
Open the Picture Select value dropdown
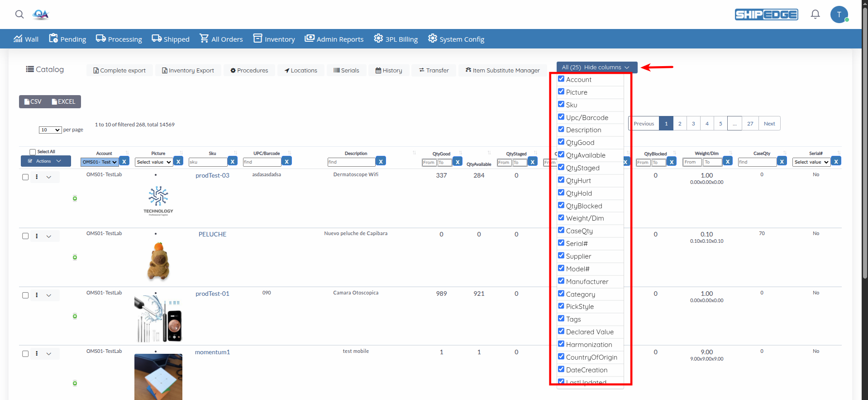(x=154, y=162)
